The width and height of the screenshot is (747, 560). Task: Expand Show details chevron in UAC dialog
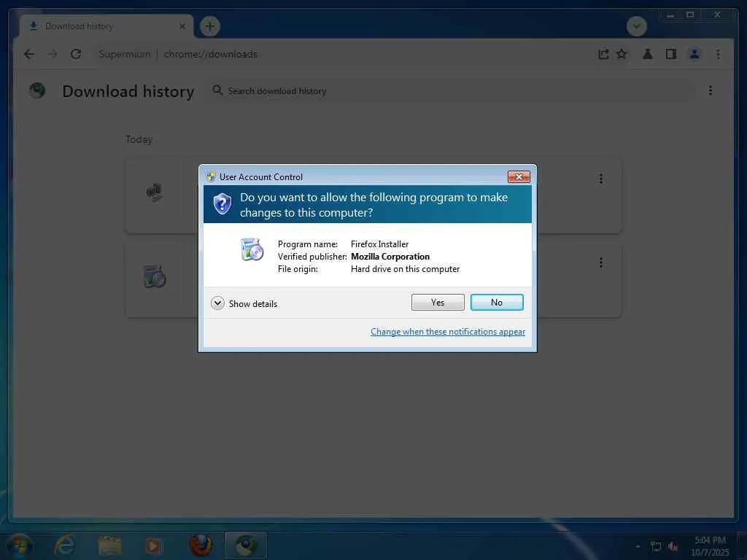click(x=217, y=303)
